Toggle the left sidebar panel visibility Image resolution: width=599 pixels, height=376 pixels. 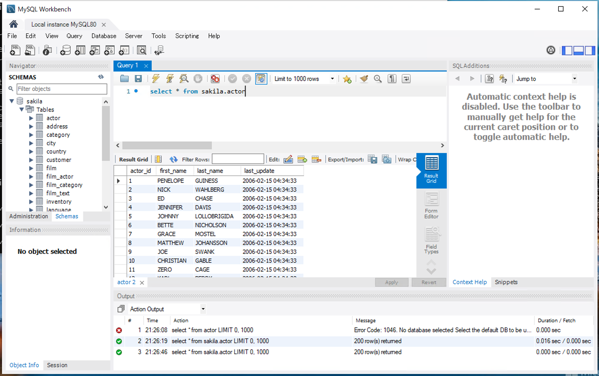[567, 50]
